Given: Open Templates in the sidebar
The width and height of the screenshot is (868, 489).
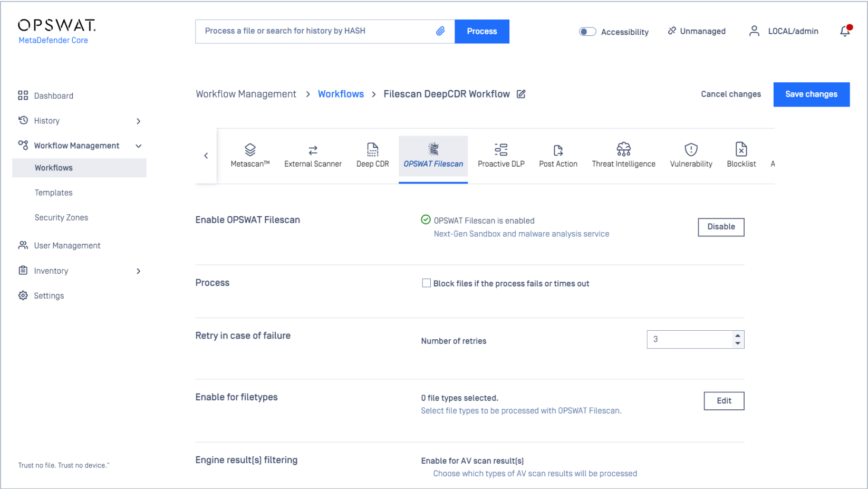Looking at the screenshot, I should (x=54, y=193).
